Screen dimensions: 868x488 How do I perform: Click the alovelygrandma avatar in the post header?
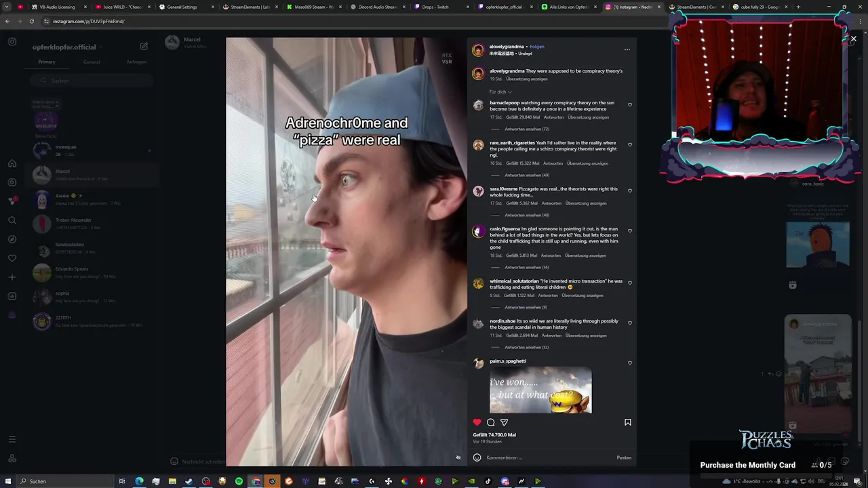click(478, 50)
